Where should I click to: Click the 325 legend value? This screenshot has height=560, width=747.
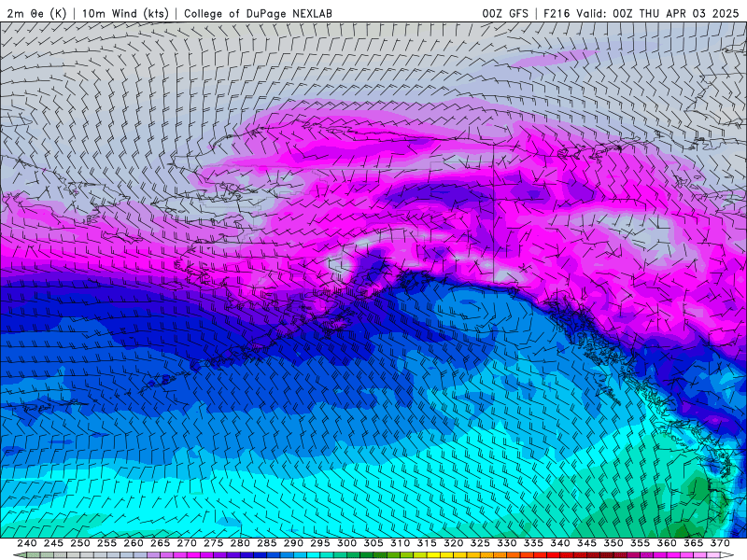pyautogui.click(x=480, y=543)
